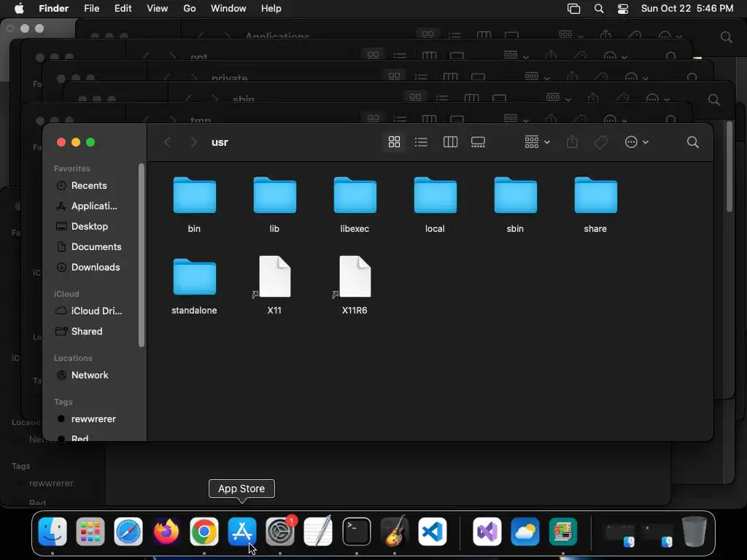Click the search icon in usr window

(693, 142)
